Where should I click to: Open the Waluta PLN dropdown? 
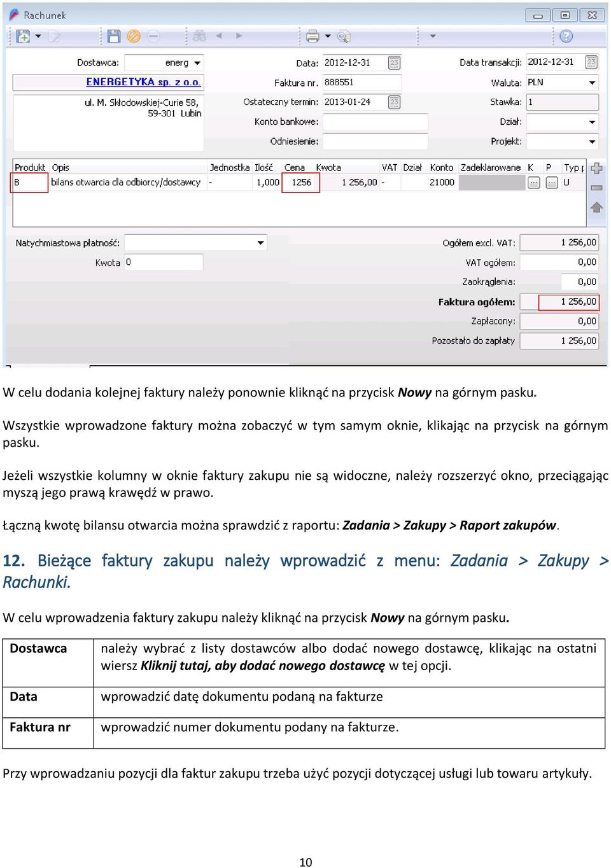592,83
